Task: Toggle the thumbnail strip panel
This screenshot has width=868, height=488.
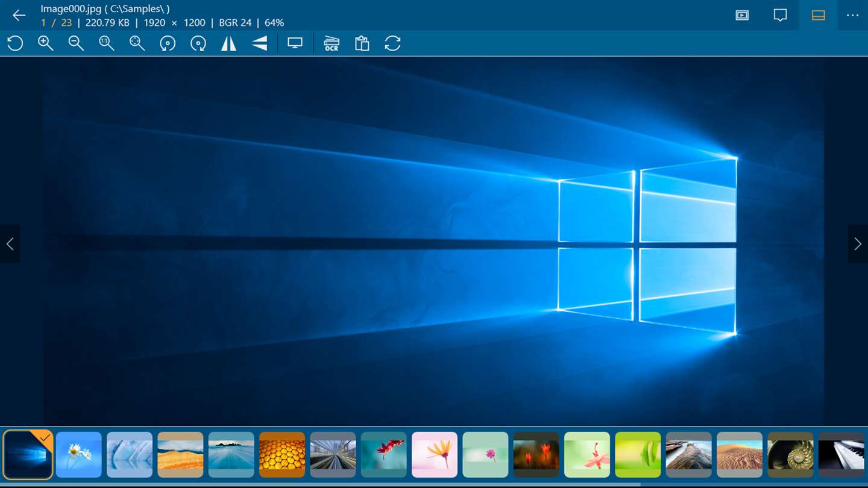Action: (818, 16)
